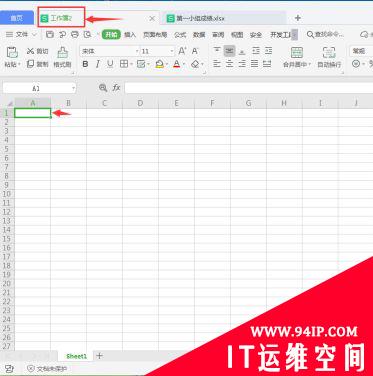Viewport: 373px width, 376px height.
Task: Toggle vertical middle align button
Action: (x=229, y=51)
